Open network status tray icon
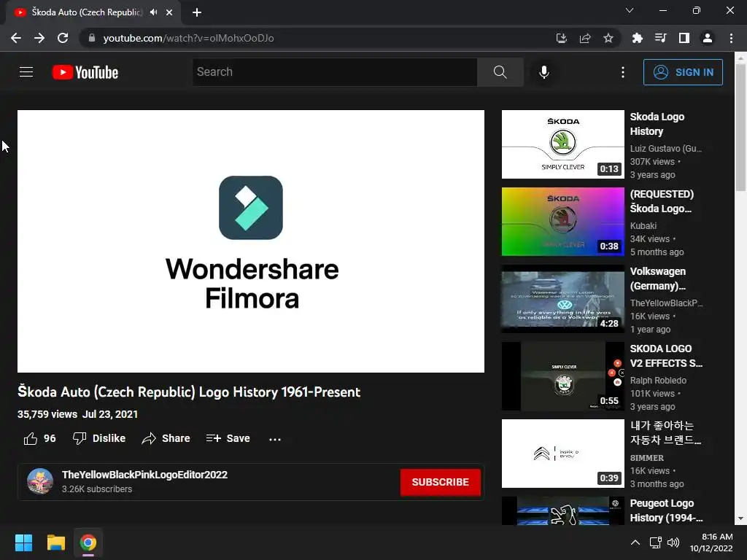The height and width of the screenshot is (560, 747). 656,542
